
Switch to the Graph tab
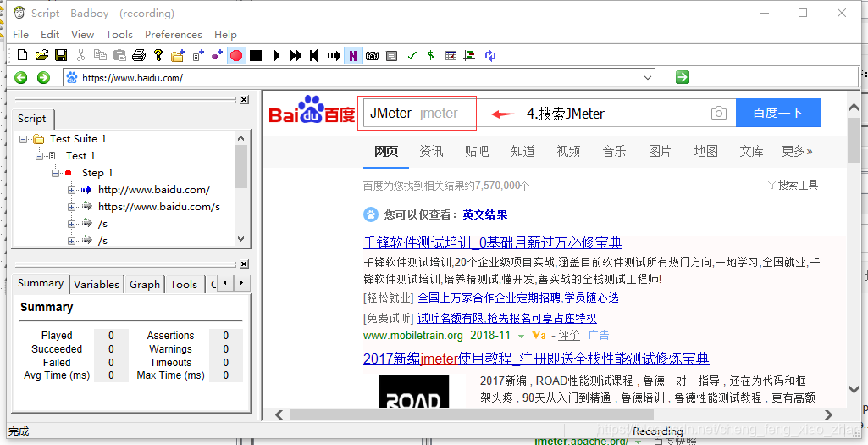[x=145, y=284]
